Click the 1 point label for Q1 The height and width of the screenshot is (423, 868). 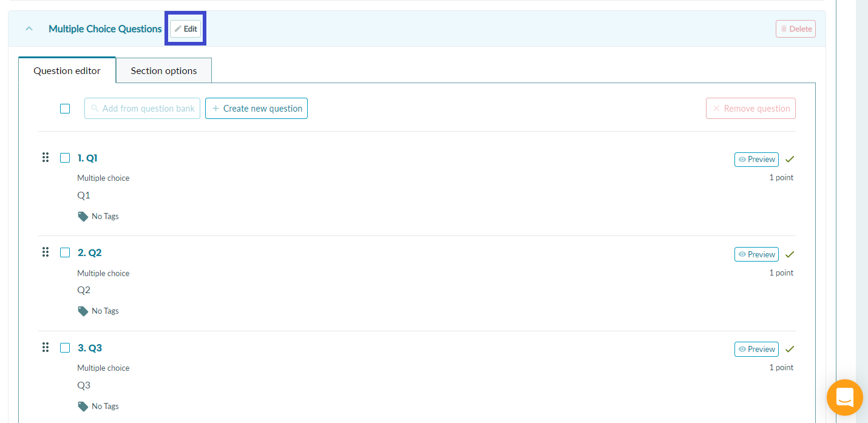[781, 178]
